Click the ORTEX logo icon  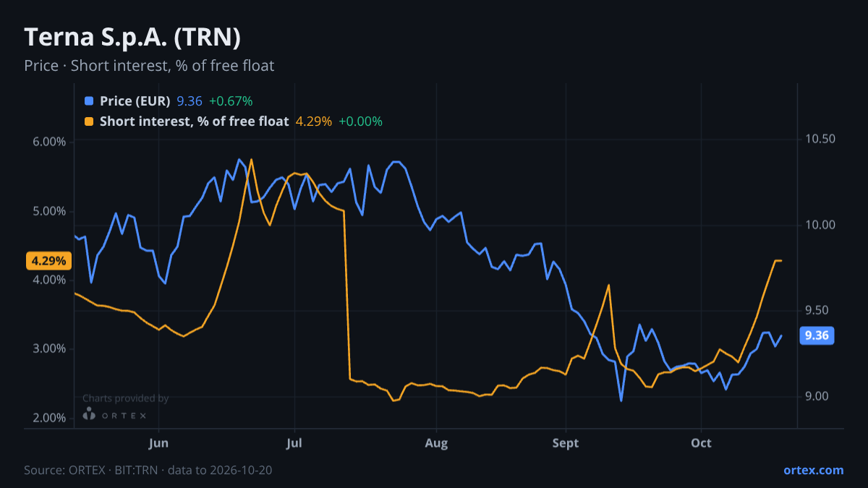pos(89,414)
